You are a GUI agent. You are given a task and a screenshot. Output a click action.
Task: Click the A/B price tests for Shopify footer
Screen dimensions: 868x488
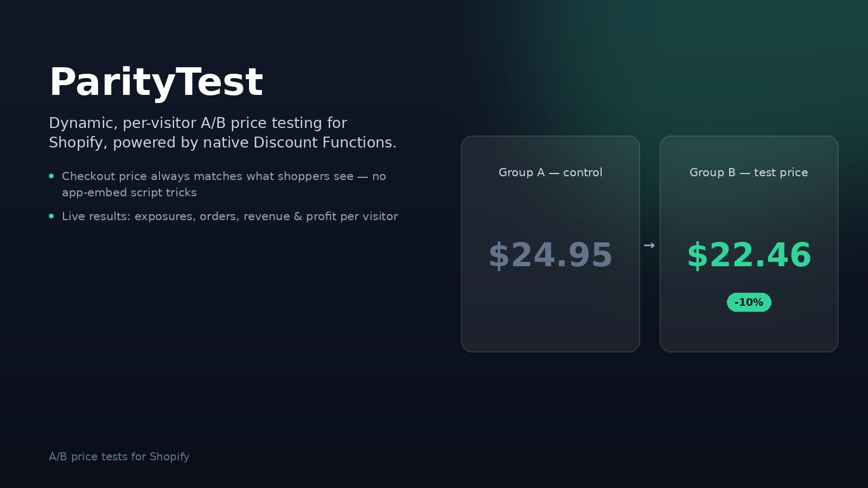click(x=119, y=457)
